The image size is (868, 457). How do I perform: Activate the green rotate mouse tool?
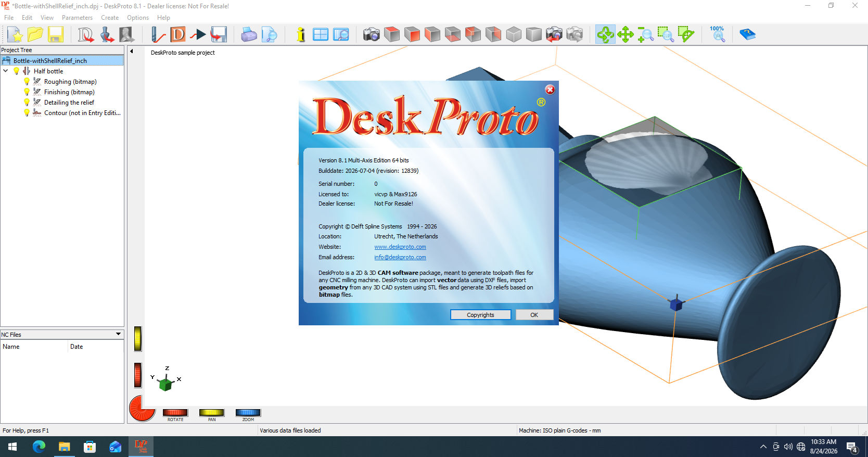tap(605, 35)
